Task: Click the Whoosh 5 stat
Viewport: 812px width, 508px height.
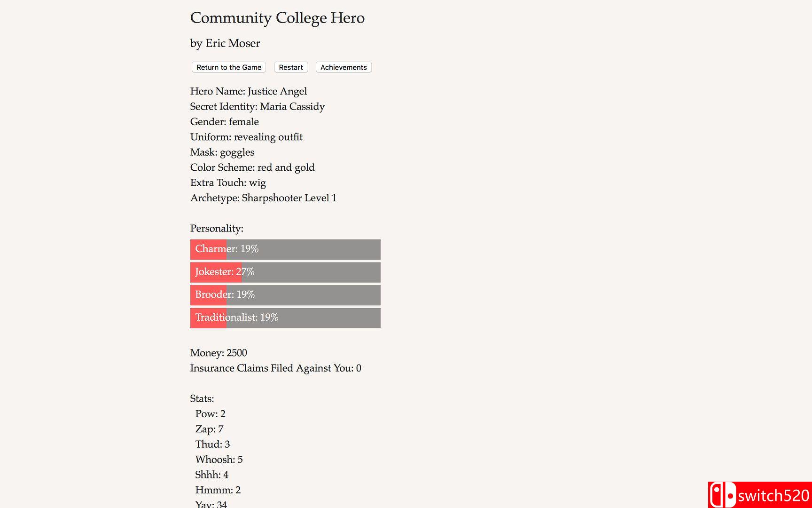Action: 219,460
